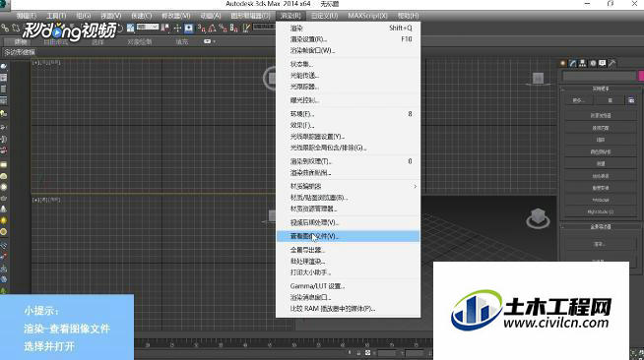
Task: Expand the 多边形建模 ribbon panel
Action: point(21,52)
